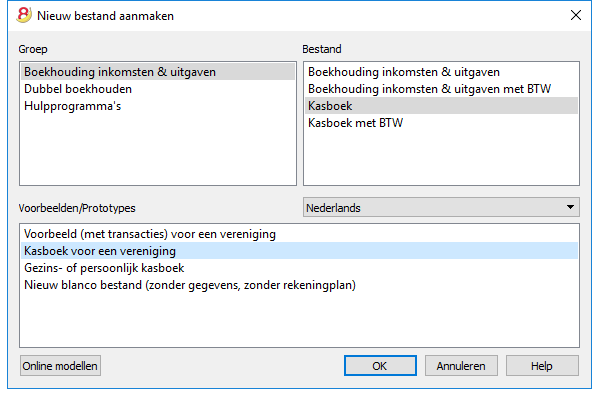Choose Kasboek voor een vereniging template
This screenshot has height=396, width=599.
[x=300, y=251]
